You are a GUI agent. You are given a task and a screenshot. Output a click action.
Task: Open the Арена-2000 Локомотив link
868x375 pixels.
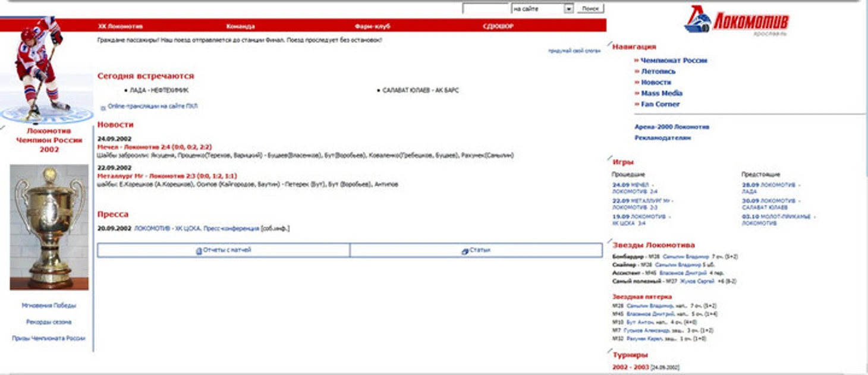(672, 127)
